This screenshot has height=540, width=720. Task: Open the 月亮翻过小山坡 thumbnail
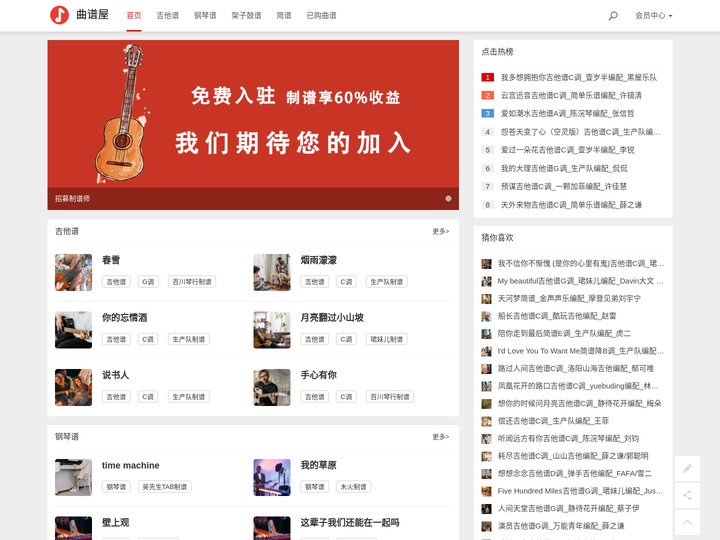pos(272,330)
